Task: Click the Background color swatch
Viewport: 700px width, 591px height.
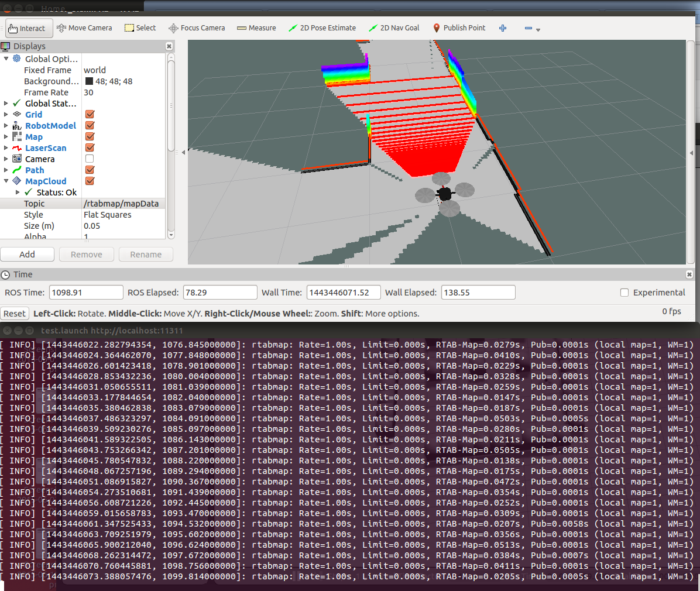Action: [89, 81]
